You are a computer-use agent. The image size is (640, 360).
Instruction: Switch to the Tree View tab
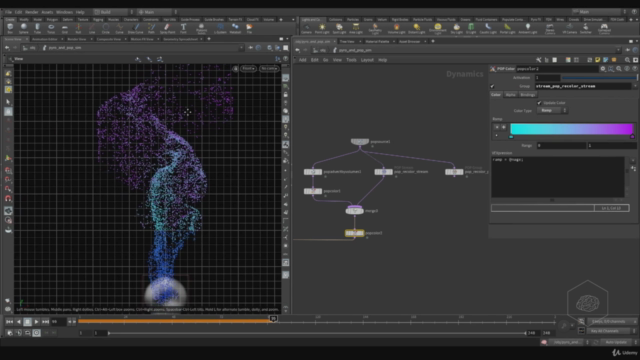pos(347,41)
